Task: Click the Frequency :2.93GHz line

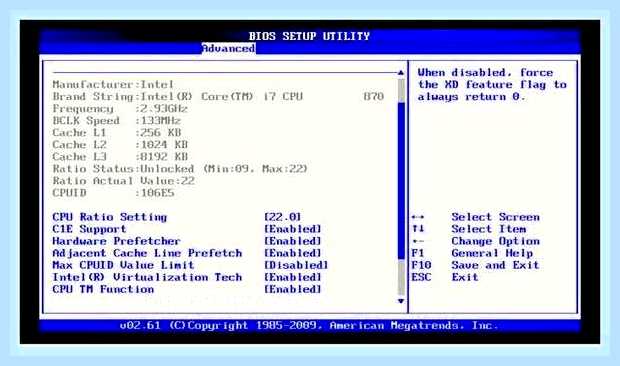Action: pyautogui.click(x=120, y=109)
